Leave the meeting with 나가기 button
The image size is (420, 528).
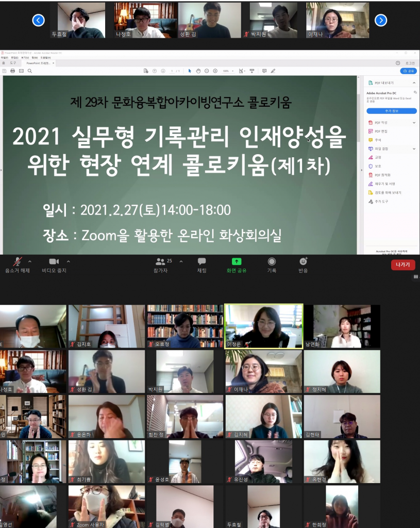(402, 263)
